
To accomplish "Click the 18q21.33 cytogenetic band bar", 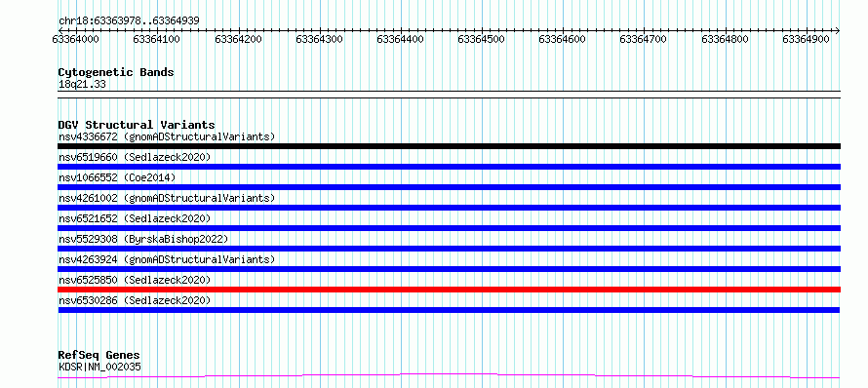I will (x=449, y=95).
